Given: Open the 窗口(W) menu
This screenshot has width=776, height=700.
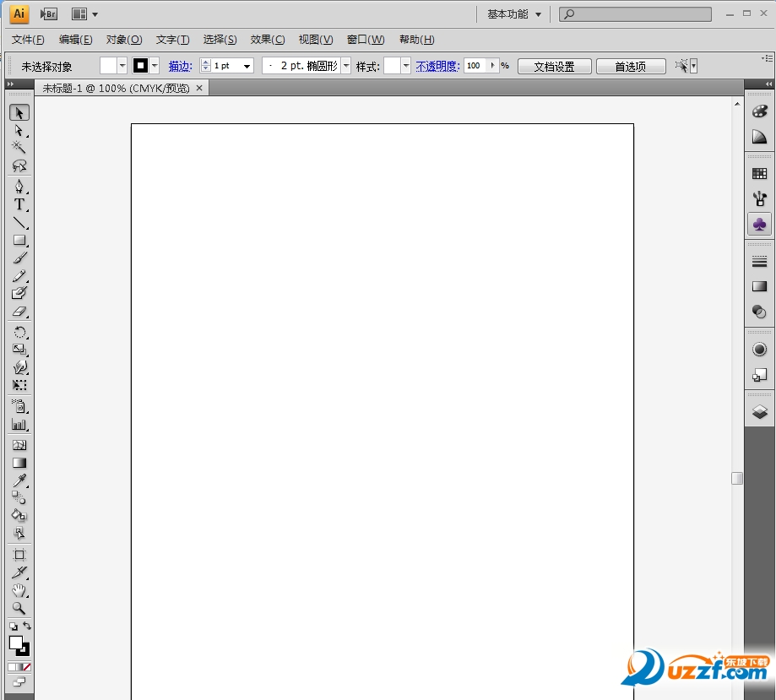Looking at the screenshot, I should pos(366,40).
